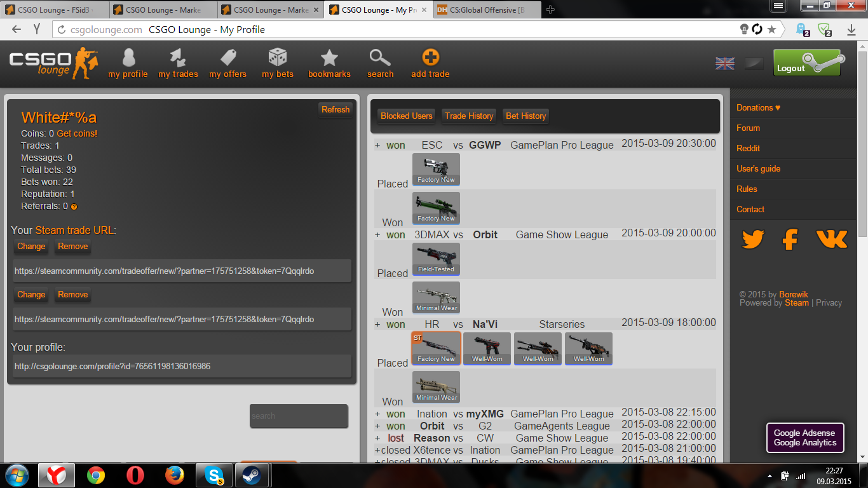The height and width of the screenshot is (488, 868).
Task: Expand the HR vs Na'Vi bet row
Action: coord(377,325)
